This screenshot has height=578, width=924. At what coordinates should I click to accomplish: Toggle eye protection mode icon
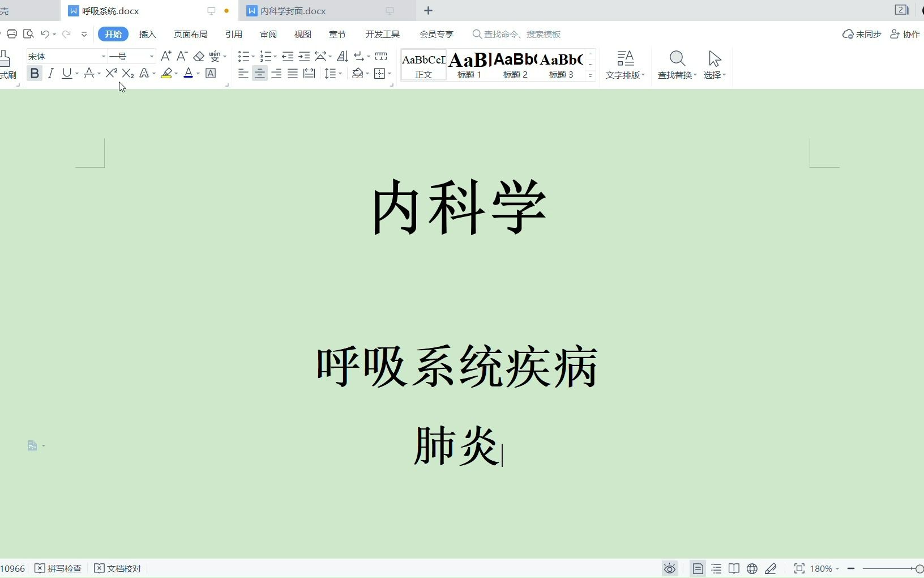670,568
